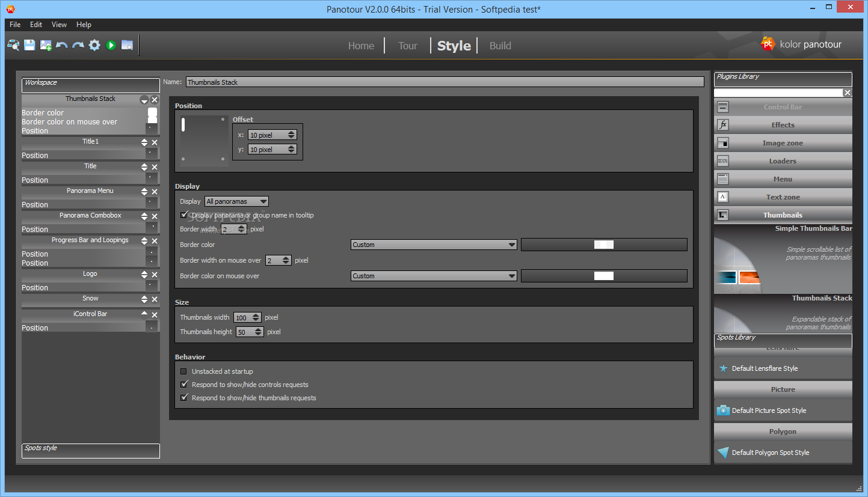868x497 pixels.
Task: Open the View menu
Action: (59, 25)
